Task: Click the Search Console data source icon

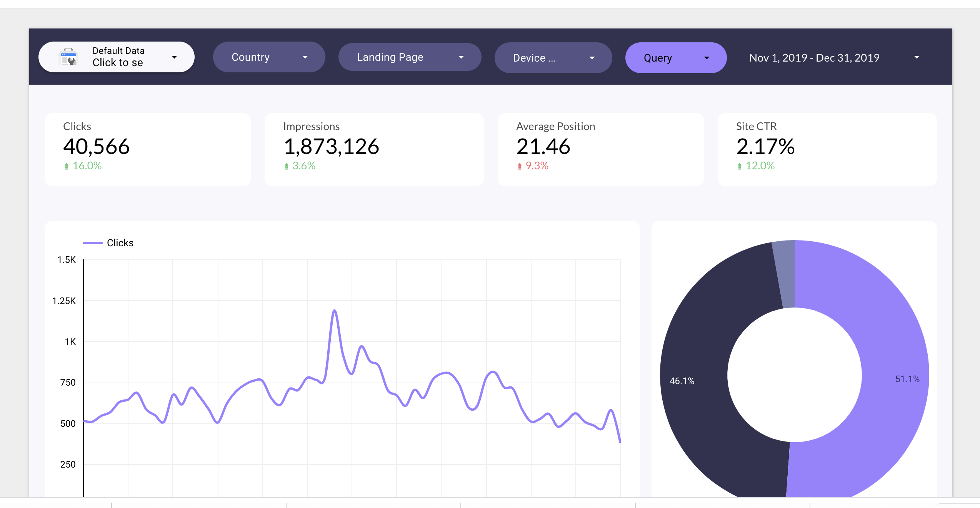Action: (x=68, y=57)
